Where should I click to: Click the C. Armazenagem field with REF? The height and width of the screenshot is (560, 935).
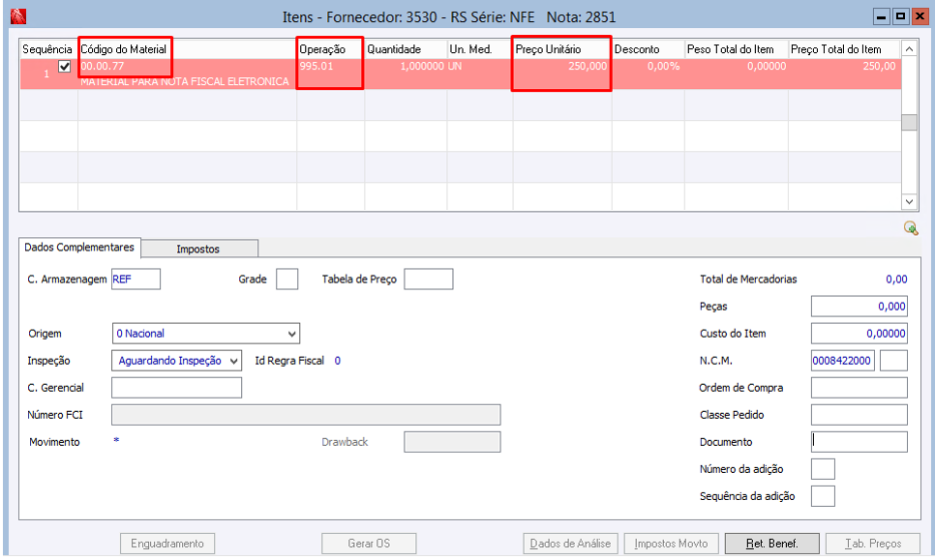click(136, 279)
